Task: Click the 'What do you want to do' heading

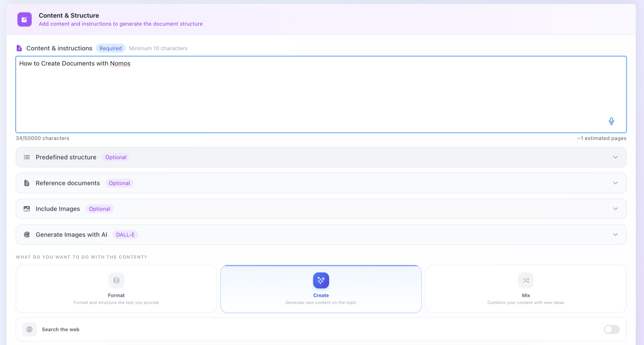Action: click(81, 257)
